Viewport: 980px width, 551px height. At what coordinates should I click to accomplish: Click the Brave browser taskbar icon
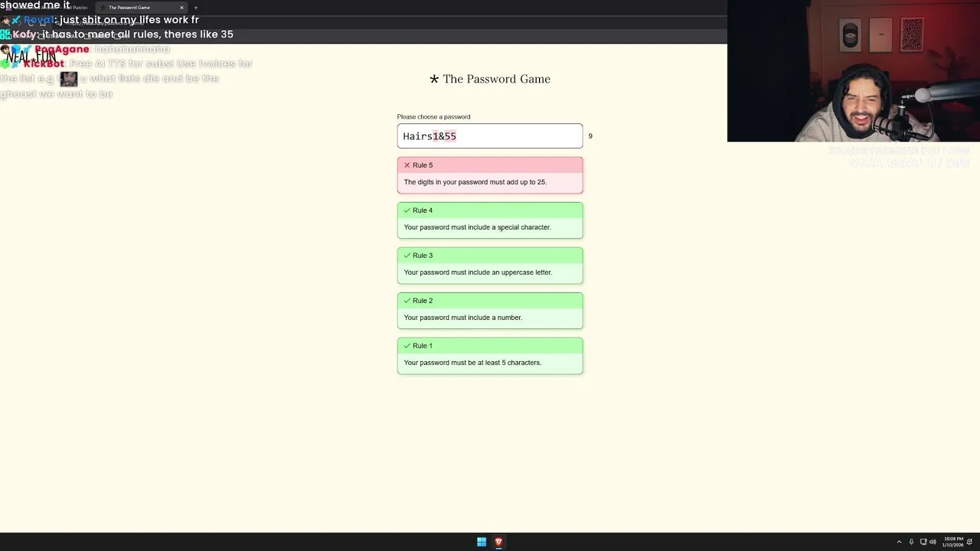[498, 542]
